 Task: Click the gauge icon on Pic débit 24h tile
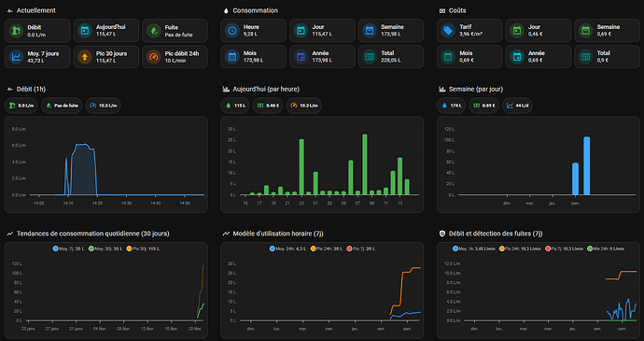pyautogui.click(x=154, y=57)
